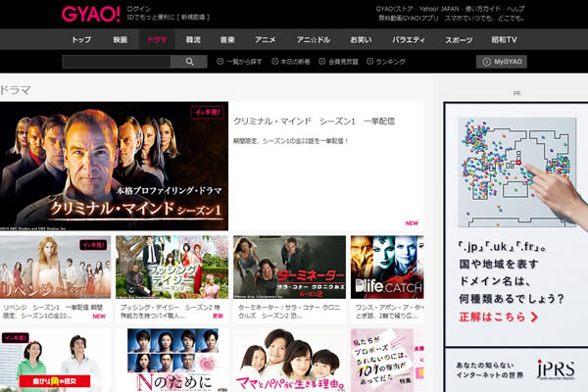Click the ヘルプ link
This screenshot has width=588, height=392.
tap(515, 9)
